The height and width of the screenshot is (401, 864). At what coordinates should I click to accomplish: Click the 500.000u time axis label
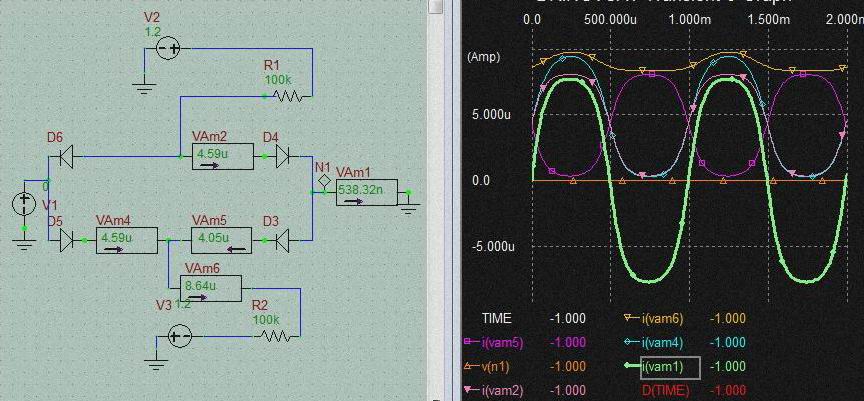point(612,19)
